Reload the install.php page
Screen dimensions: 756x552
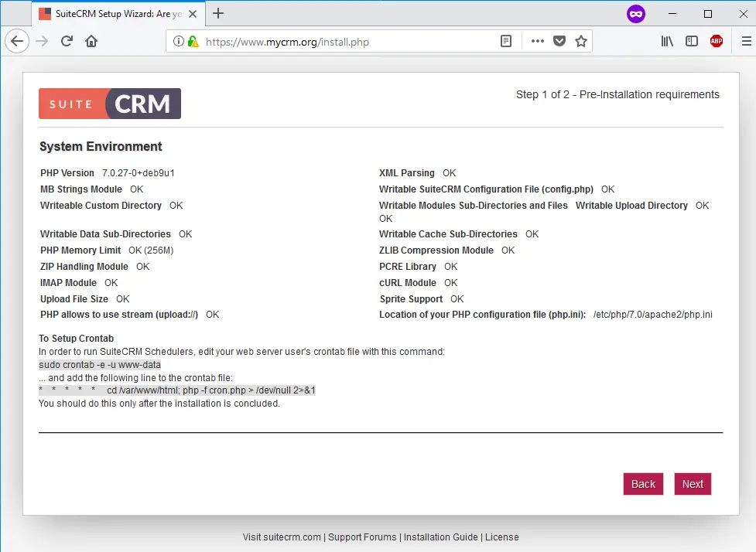point(67,42)
